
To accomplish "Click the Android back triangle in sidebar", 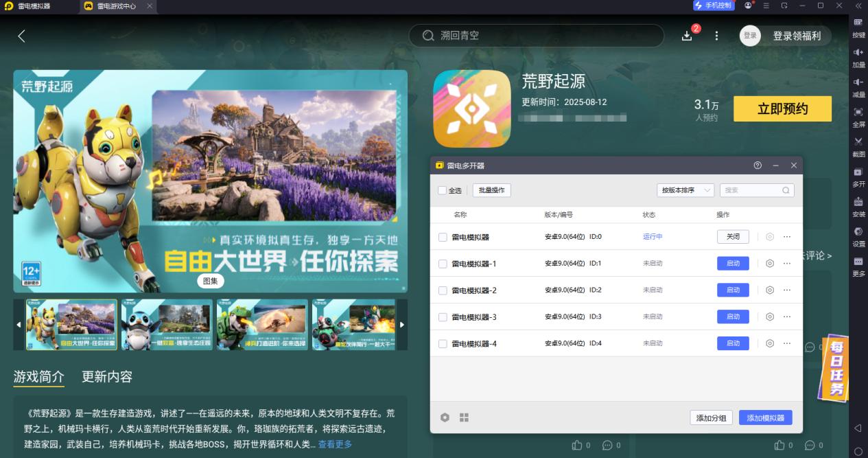I will click(x=858, y=428).
